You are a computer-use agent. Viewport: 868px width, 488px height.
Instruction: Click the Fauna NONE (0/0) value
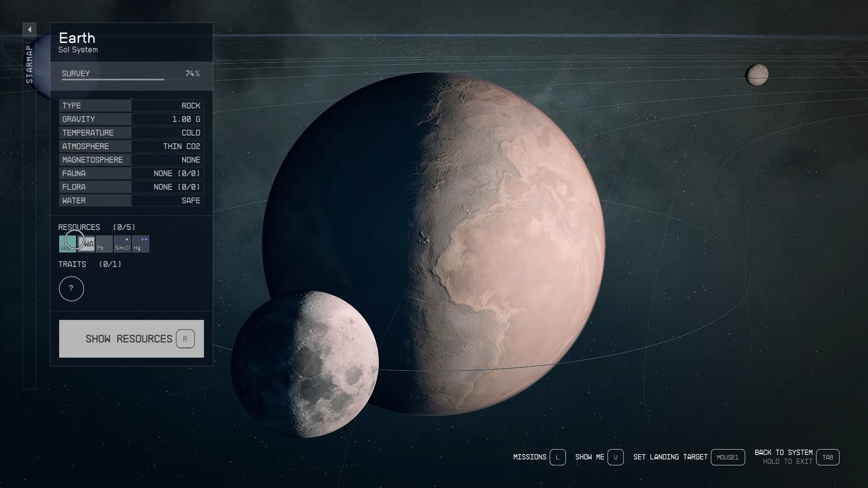[x=177, y=174]
